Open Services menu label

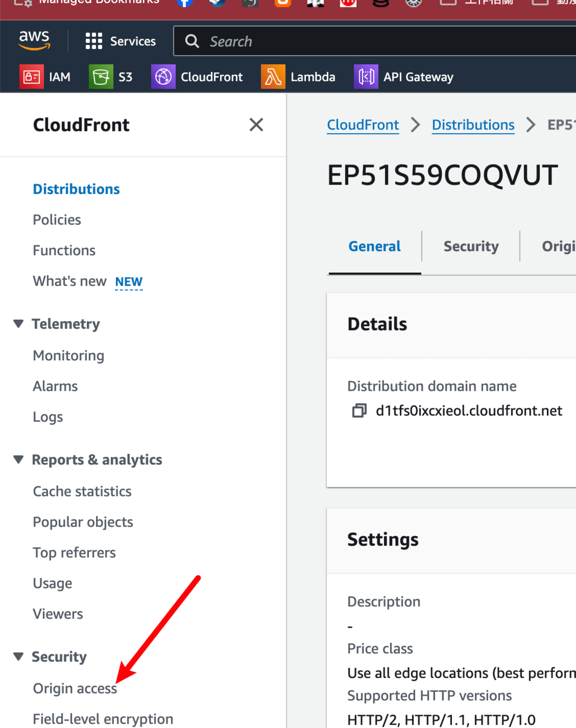click(133, 41)
